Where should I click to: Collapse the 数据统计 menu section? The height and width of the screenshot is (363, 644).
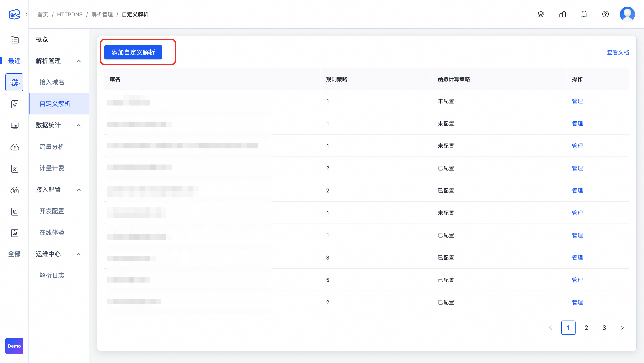click(79, 125)
